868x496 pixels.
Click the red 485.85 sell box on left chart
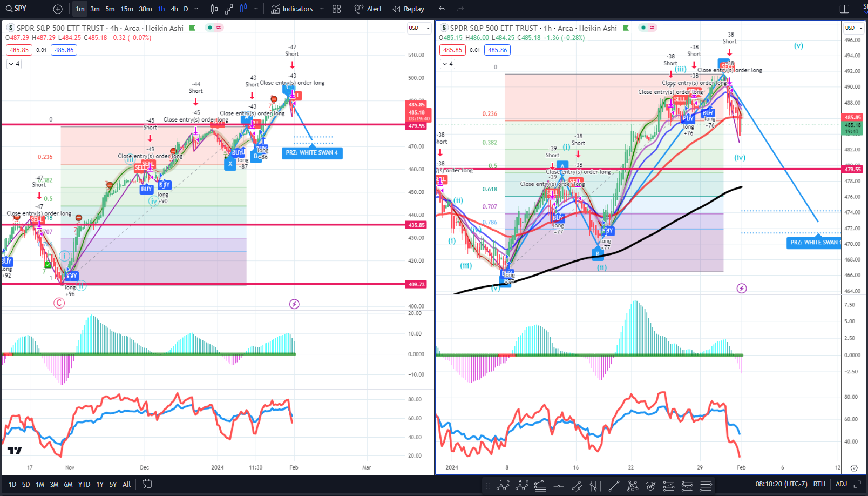point(19,50)
